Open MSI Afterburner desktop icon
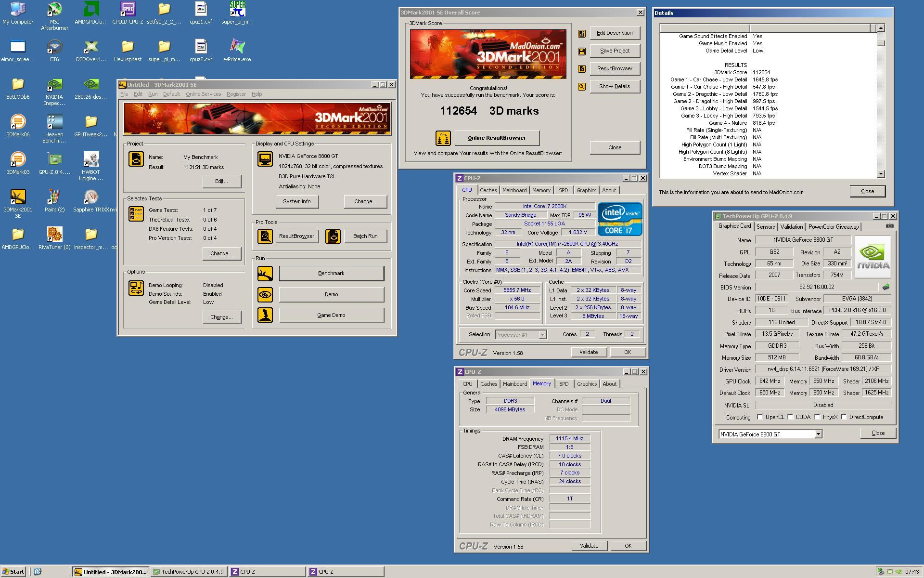 (54, 15)
